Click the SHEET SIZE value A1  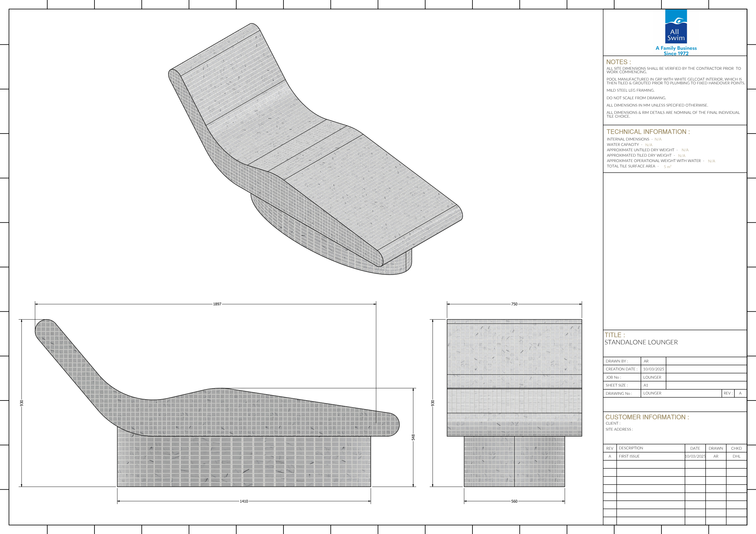click(646, 385)
